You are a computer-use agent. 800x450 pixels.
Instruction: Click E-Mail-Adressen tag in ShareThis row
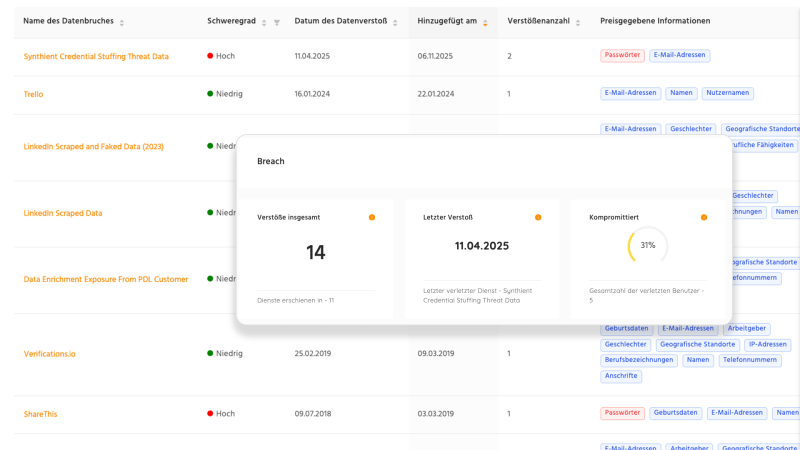click(737, 413)
